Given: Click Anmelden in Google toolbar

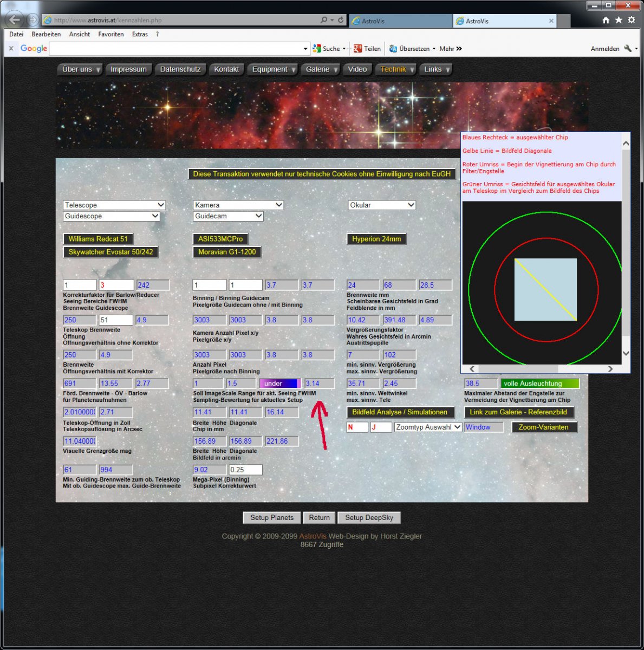Looking at the screenshot, I should (605, 49).
